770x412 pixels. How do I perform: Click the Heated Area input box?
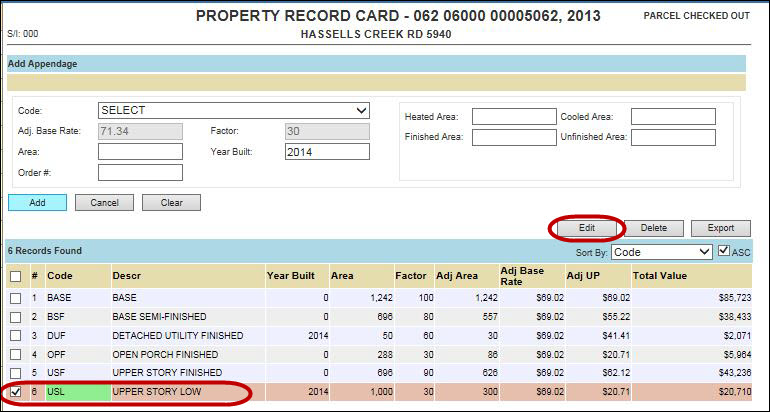[514, 117]
